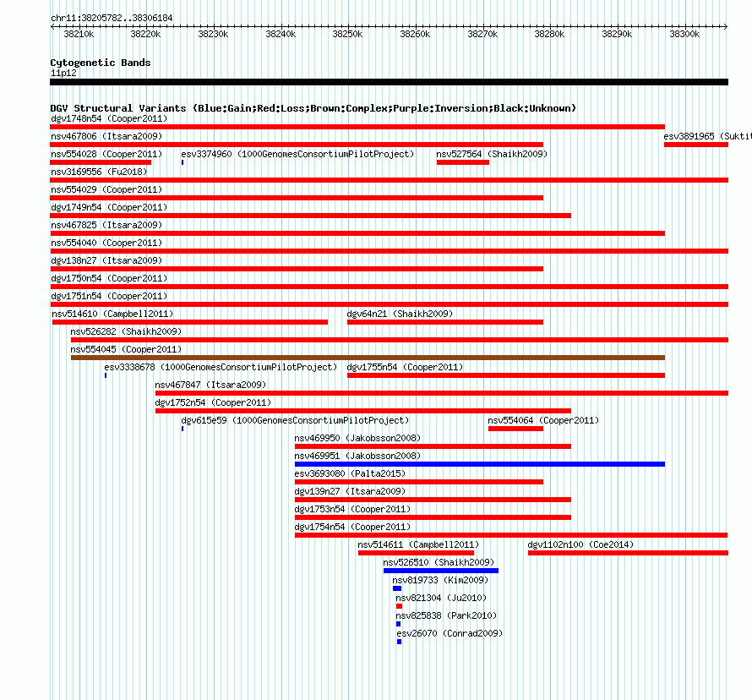Open esv3374960 1000GenomesConsortiumPilotProject label
The image size is (752, 700).
pos(297,154)
